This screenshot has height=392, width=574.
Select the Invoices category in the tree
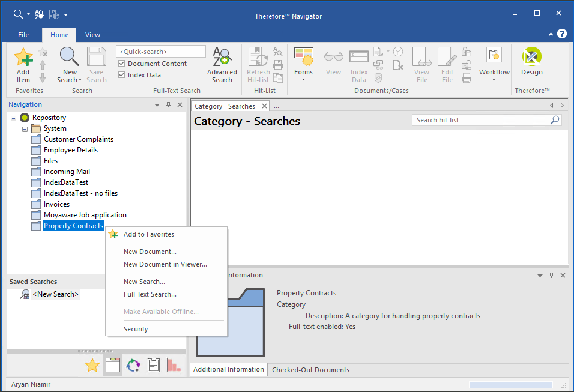point(56,204)
